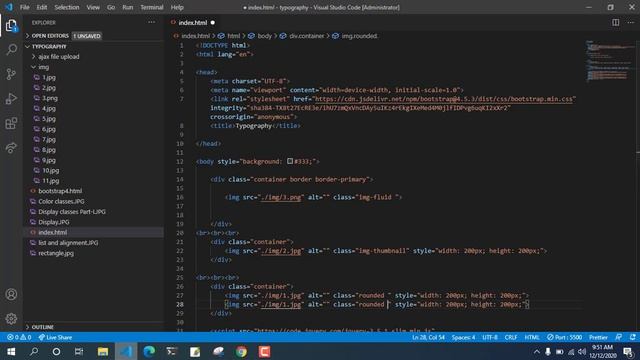Open notifications bell in status bar
Image resolution: width=640 pixels, height=360 pixels.
click(632, 337)
